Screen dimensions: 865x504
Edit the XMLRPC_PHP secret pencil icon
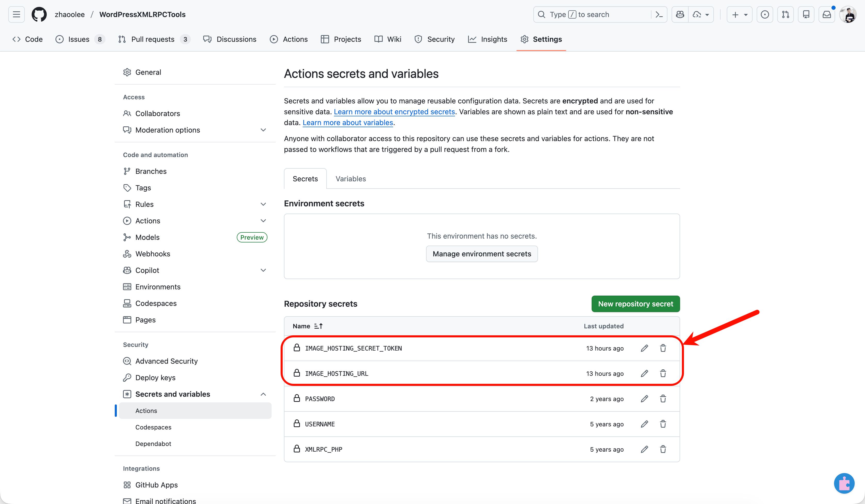click(x=644, y=449)
